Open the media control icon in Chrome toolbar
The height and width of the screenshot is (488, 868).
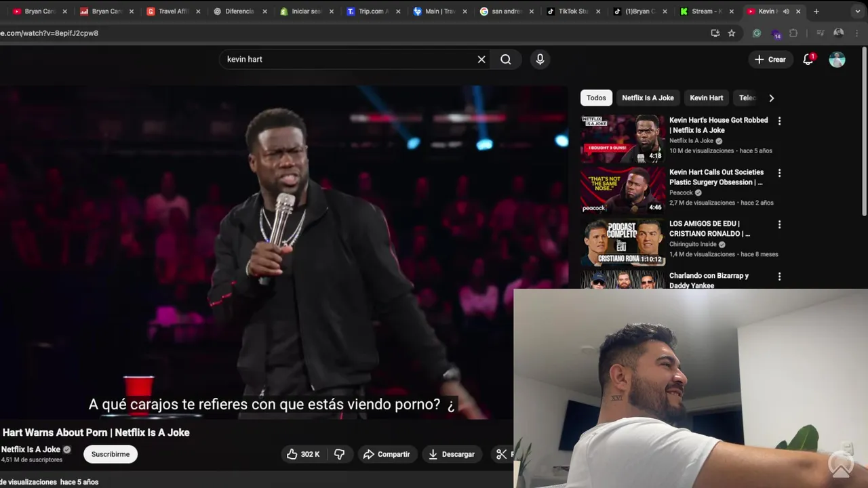coord(820,33)
